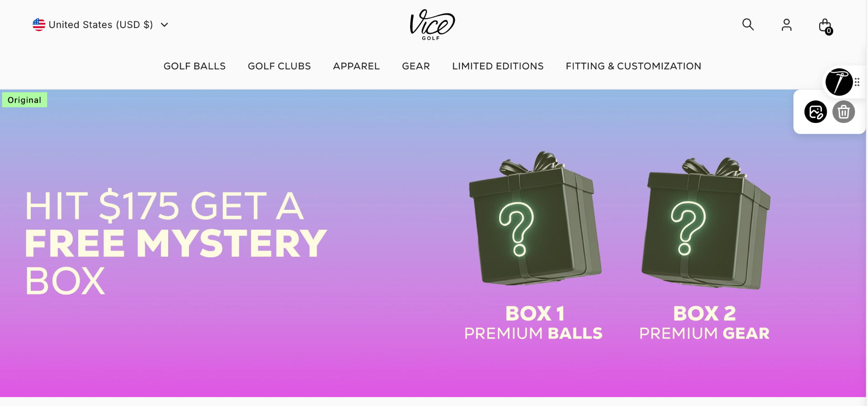Click the Box 2 Premium Gear gift image
Viewport: 868px width, 406px height.
click(706, 223)
